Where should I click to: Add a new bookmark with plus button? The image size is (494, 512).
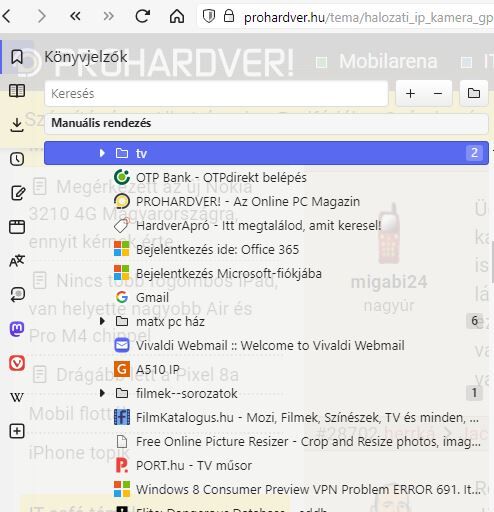[411, 94]
